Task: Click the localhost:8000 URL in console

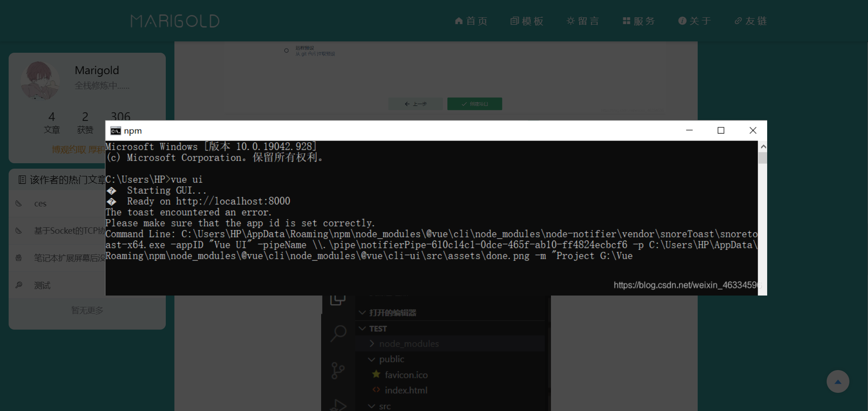Action: 233,201
